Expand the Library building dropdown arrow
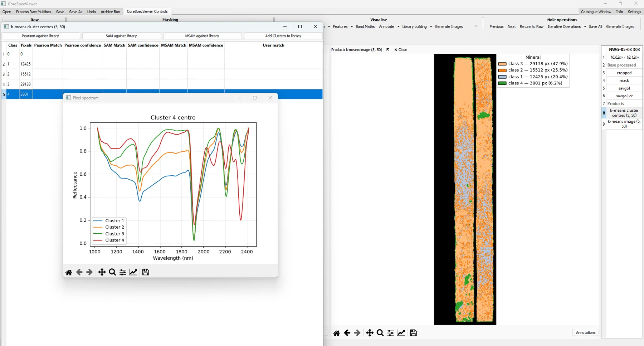 click(431, 26)
